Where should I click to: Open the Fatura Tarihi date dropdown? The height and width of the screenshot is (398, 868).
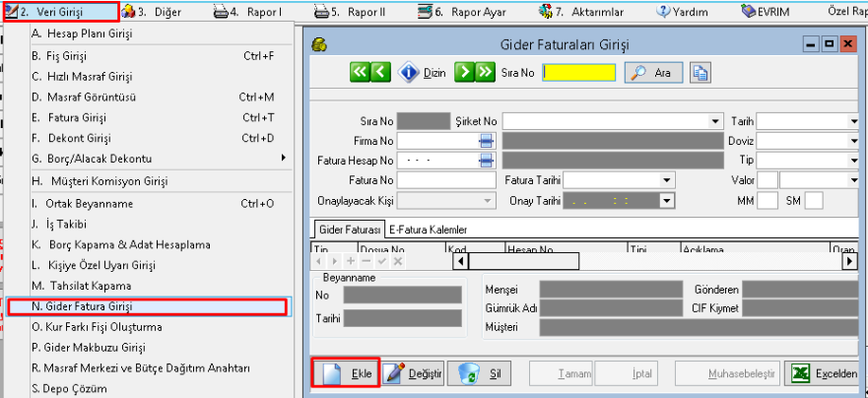pyautogui.click(x=667, y=180)
